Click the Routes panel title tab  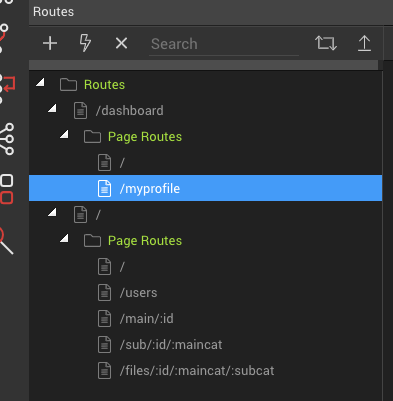click(53, 12)
